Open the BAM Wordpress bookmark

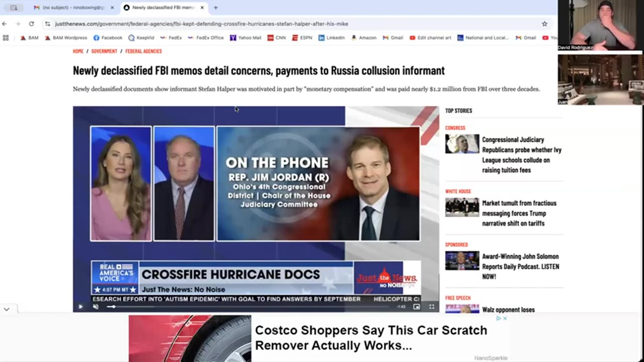pyautogui.click(x=66, y=38)
